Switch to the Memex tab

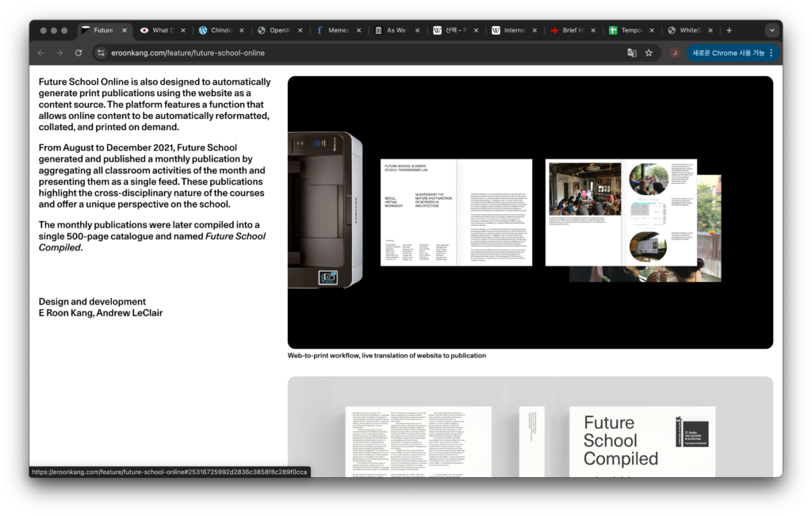pyautogui.click(x=334, y=30)
